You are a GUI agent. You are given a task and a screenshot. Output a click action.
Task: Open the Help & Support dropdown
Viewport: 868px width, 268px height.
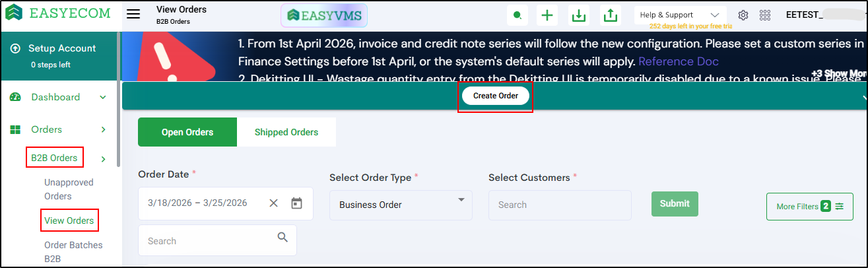(680, 15)
